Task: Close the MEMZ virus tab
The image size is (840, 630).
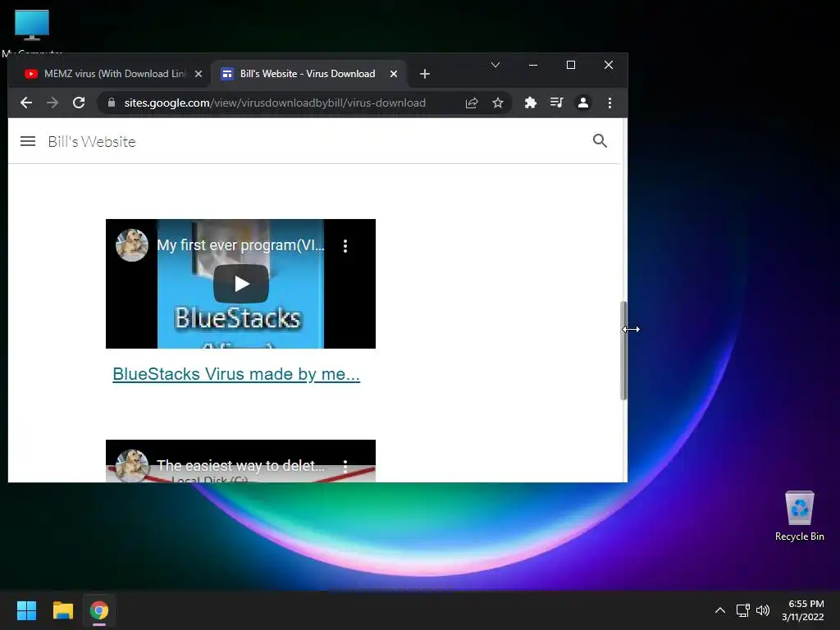Action: [199, 74]
